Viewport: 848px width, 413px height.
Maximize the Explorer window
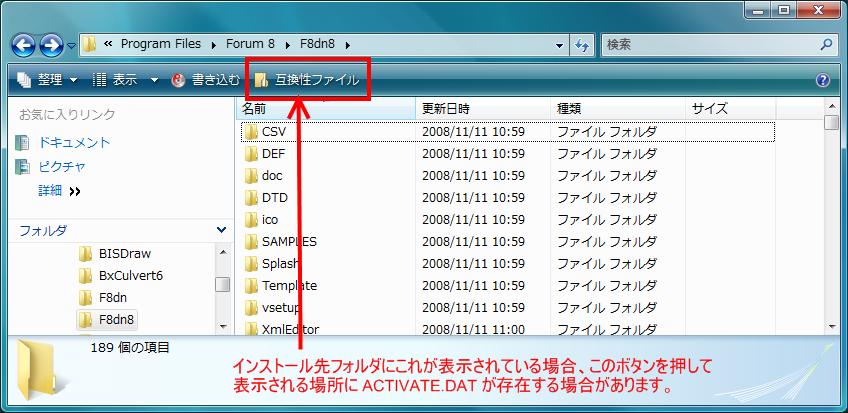783,10
